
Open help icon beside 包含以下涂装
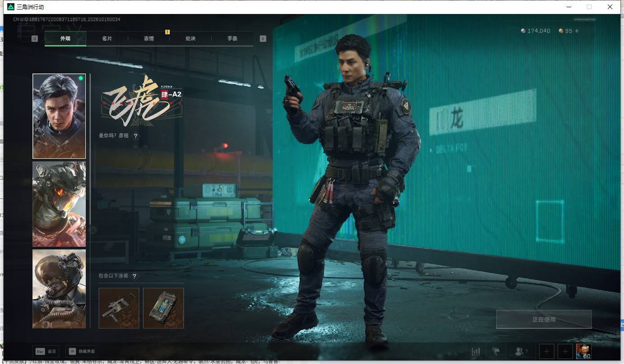click(134, 276)
